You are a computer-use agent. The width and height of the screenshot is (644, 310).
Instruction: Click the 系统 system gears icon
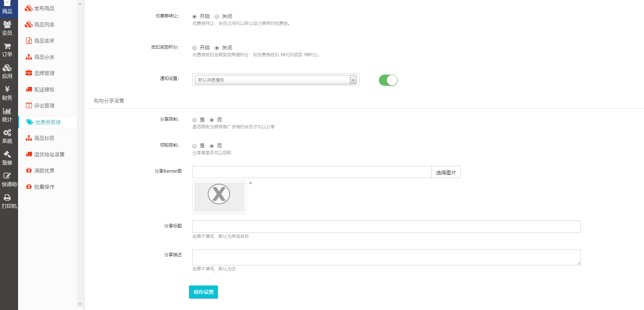pos(7,133)
